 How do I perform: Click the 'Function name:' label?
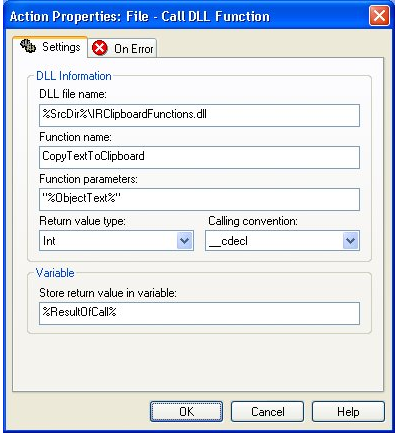point(75,137)
